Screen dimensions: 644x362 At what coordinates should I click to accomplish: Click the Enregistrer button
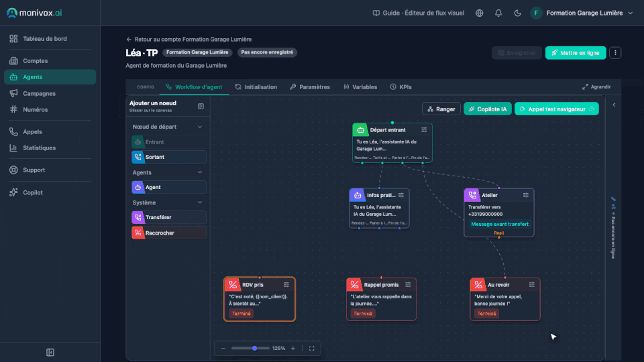pos(517,53)
